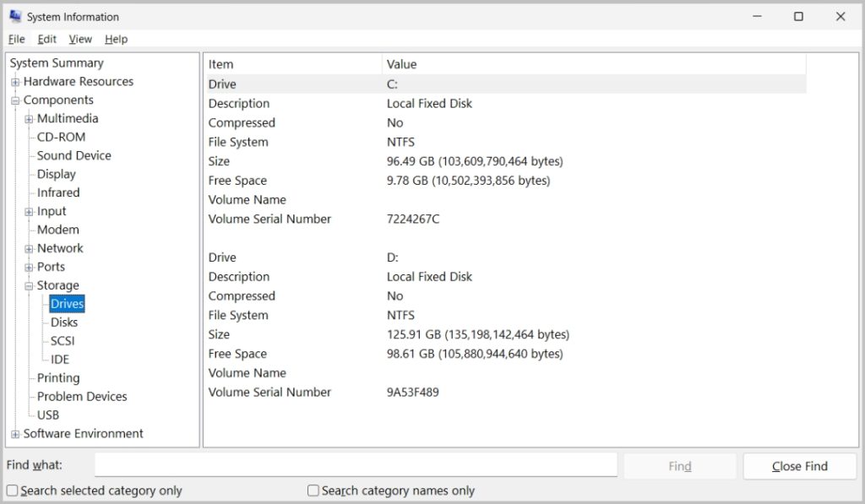This screenshot has width=865, height=504.
Task: Click the System Information app icon in title bar
Action: click(15, 17)
